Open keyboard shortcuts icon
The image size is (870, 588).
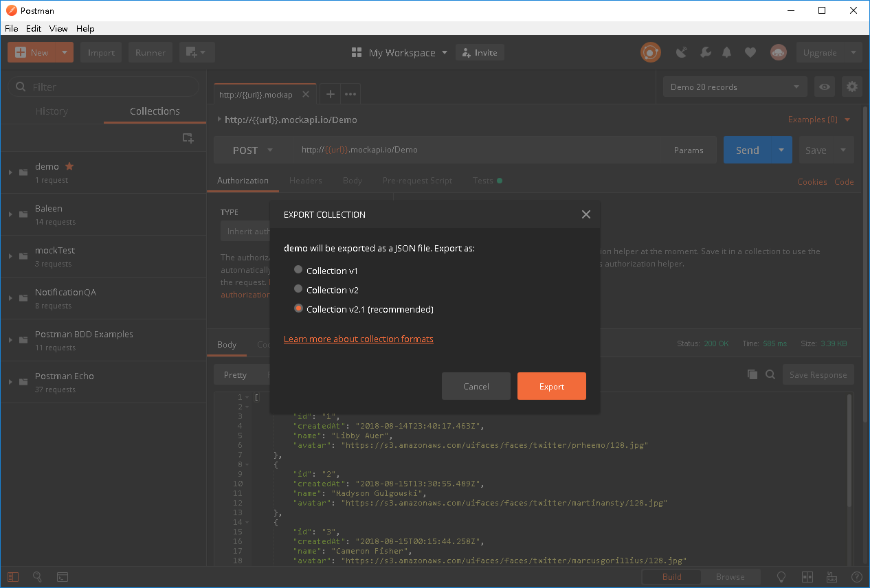832,577
